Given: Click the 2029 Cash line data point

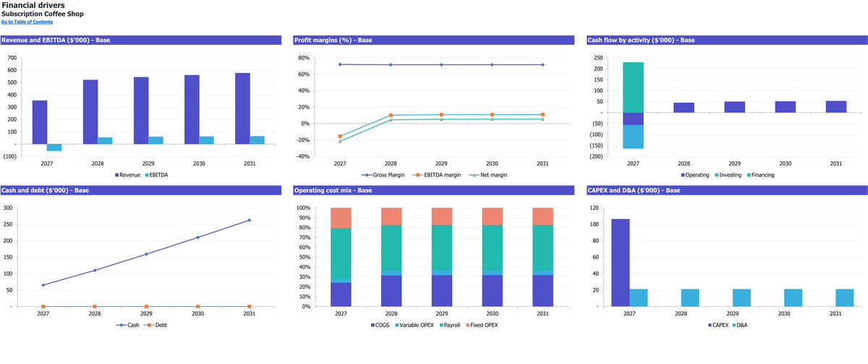Looking at the screenshot, I should (146, 254).
